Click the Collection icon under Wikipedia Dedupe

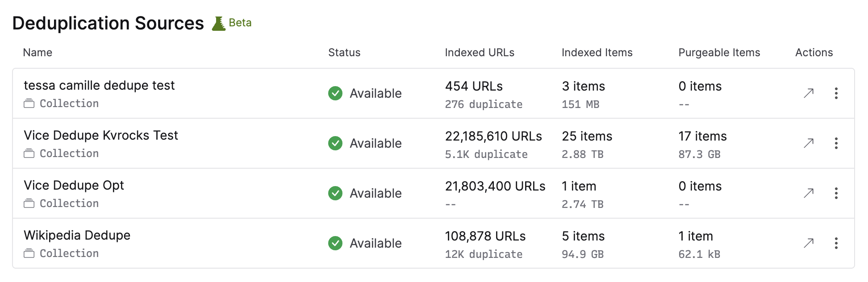[29, 253]
